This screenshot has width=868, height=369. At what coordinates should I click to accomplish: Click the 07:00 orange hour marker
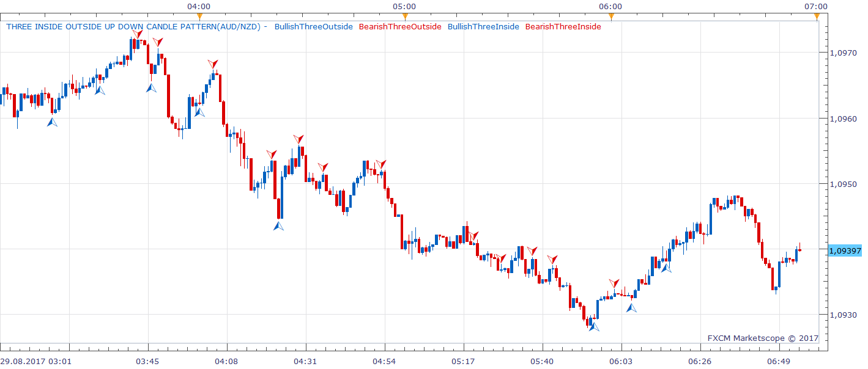click(817, 16)
